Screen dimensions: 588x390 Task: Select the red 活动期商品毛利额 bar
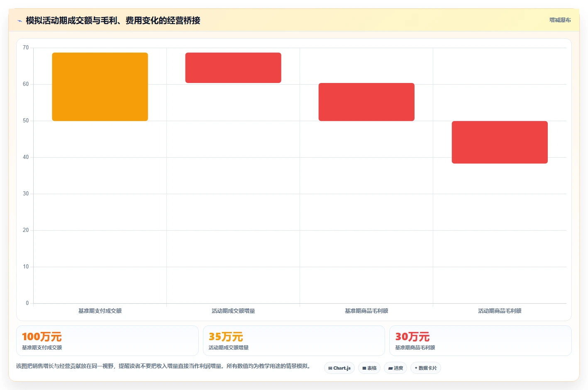500,142
